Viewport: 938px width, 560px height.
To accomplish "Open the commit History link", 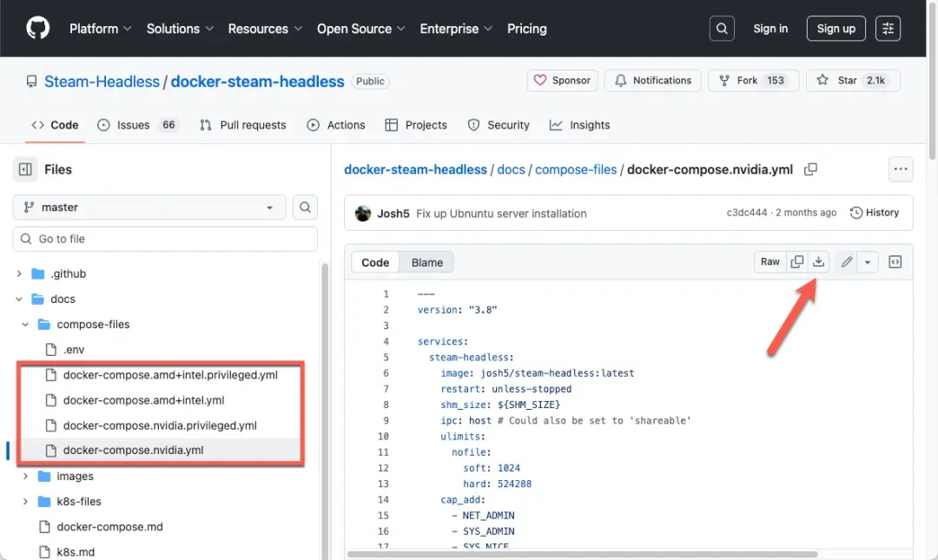I will (875, 212).
